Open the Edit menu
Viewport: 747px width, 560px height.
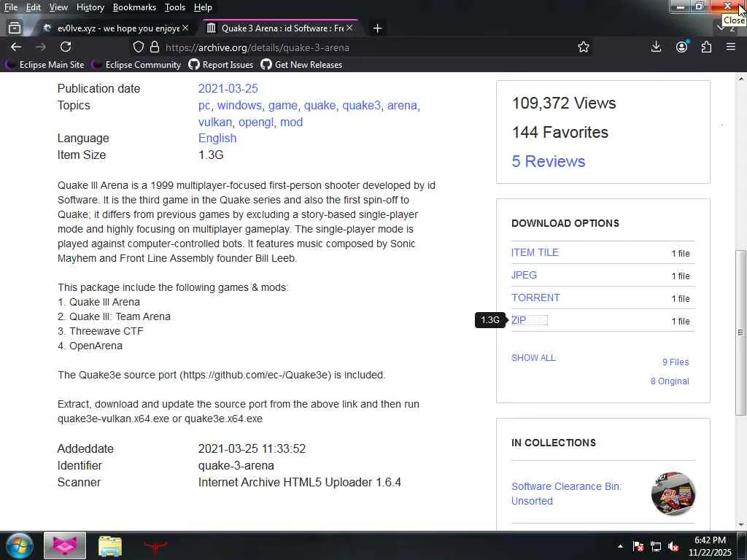[x=34, y=7]
